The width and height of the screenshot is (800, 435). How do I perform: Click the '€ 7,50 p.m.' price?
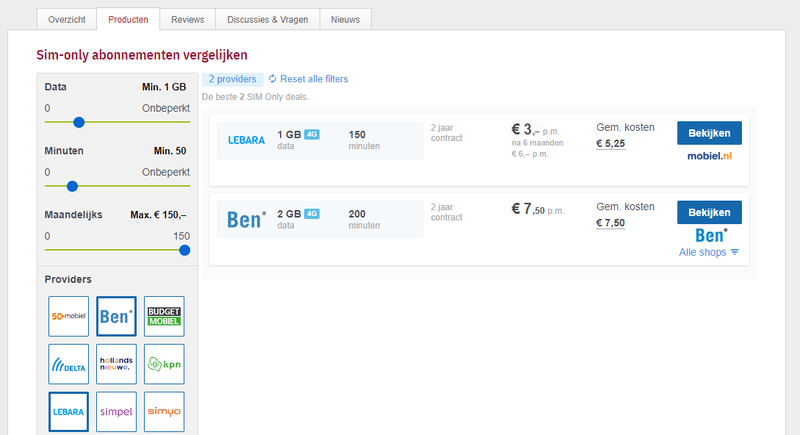click(x=538, y=209)
